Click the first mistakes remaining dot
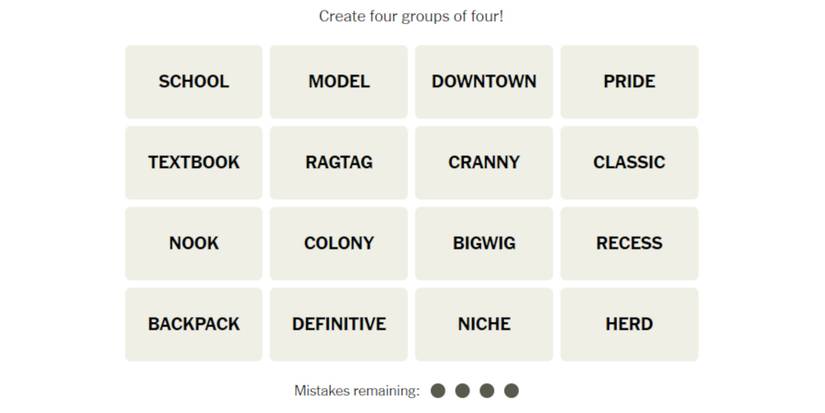Screen dimensions: 825x413 coord(438,391)
